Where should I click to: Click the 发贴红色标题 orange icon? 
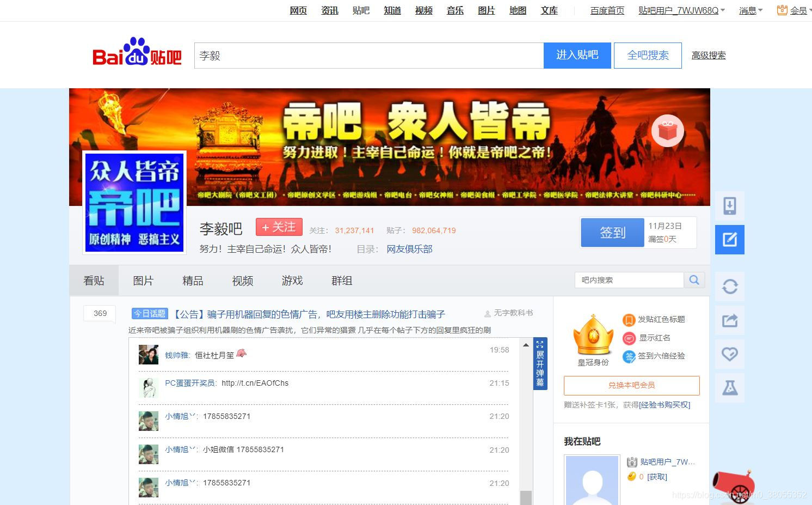[x=629, y=320]
